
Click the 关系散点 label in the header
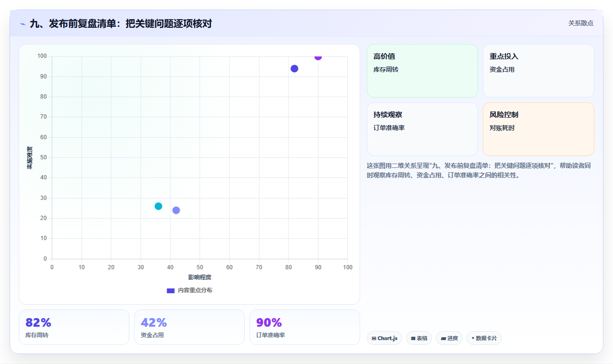pyautogui.click(x=581, y=23)
